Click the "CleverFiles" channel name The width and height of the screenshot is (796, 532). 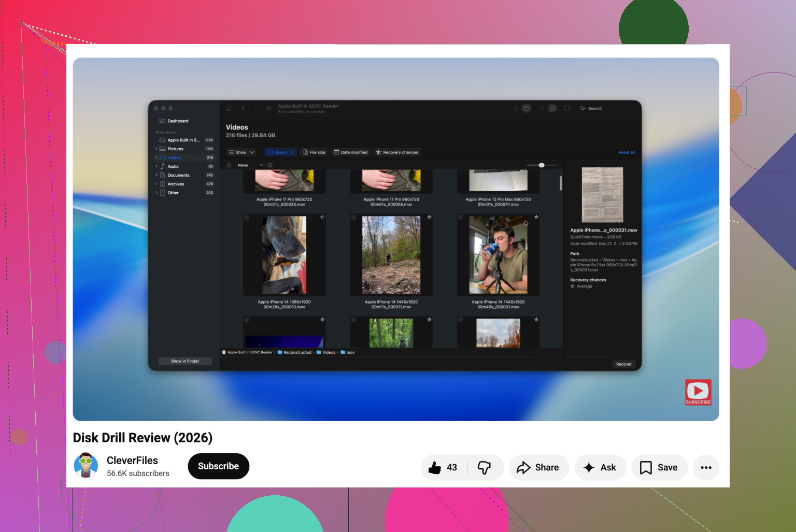(132, 461)
